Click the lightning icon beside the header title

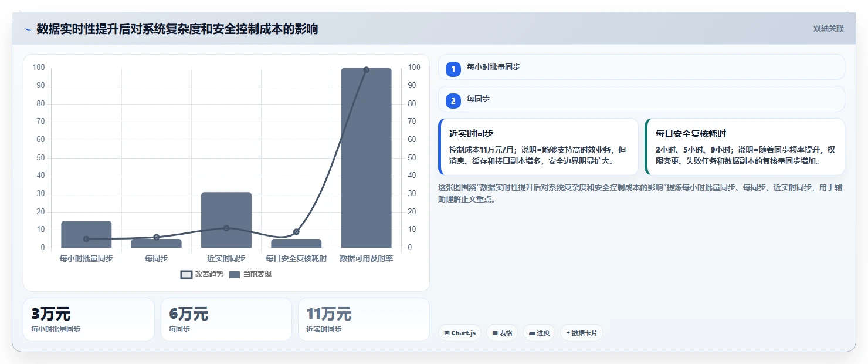point(28,29)
